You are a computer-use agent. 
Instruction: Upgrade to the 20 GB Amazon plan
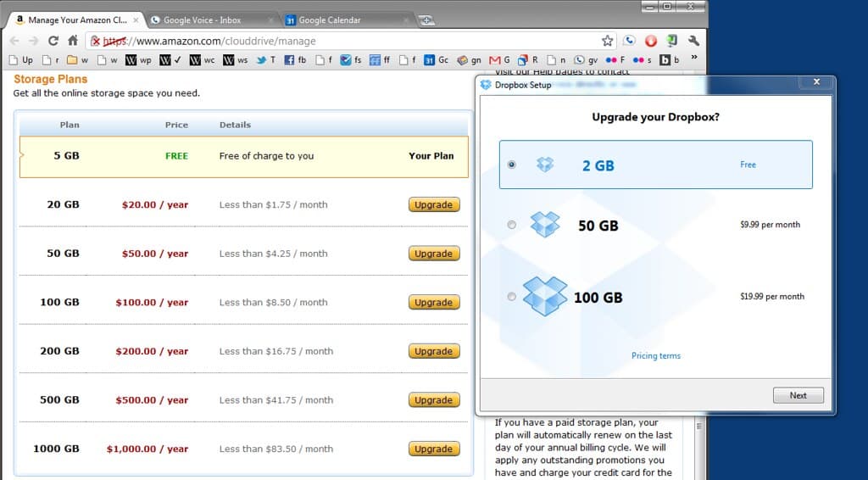click(434, 204)
